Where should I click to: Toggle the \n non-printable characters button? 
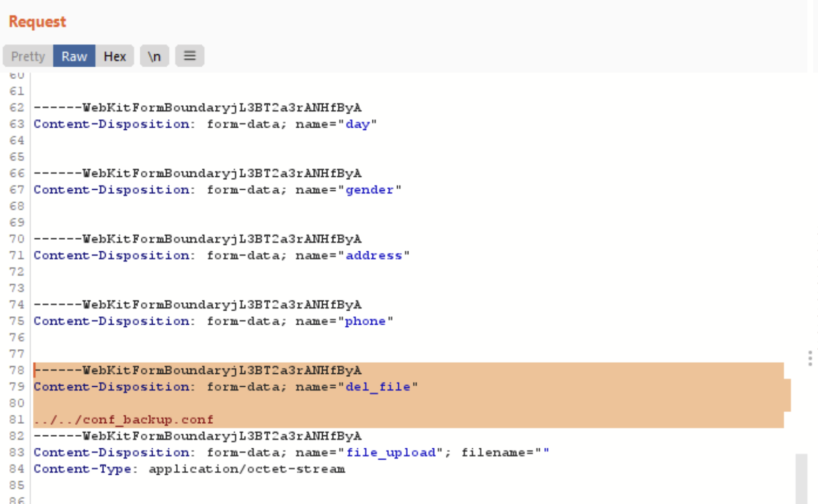coord(154,56)
